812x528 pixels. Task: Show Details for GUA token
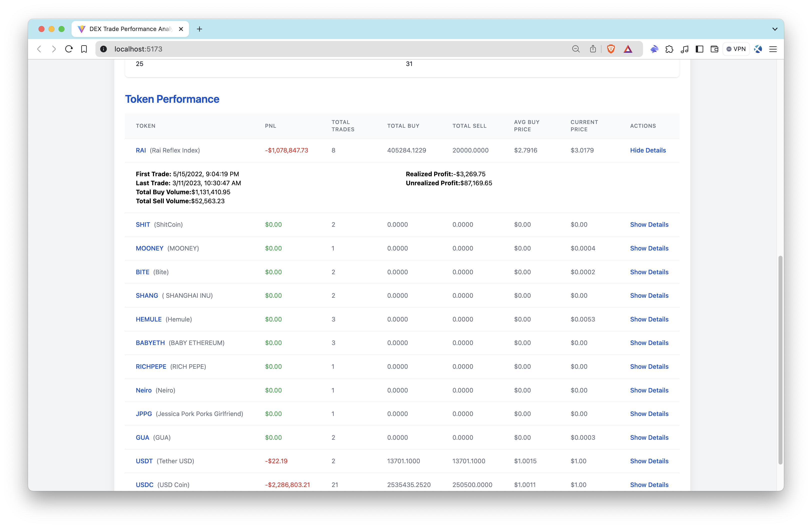649,437
